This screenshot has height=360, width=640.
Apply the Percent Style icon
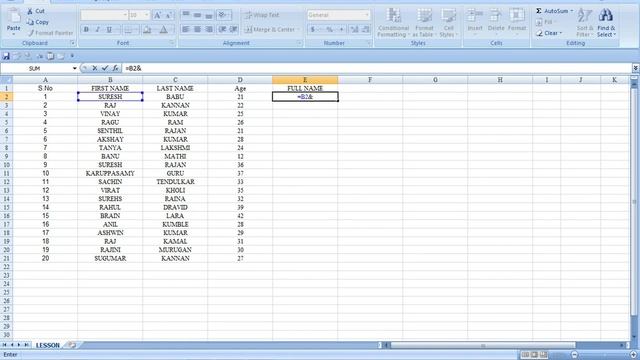[x=329, y=29]
